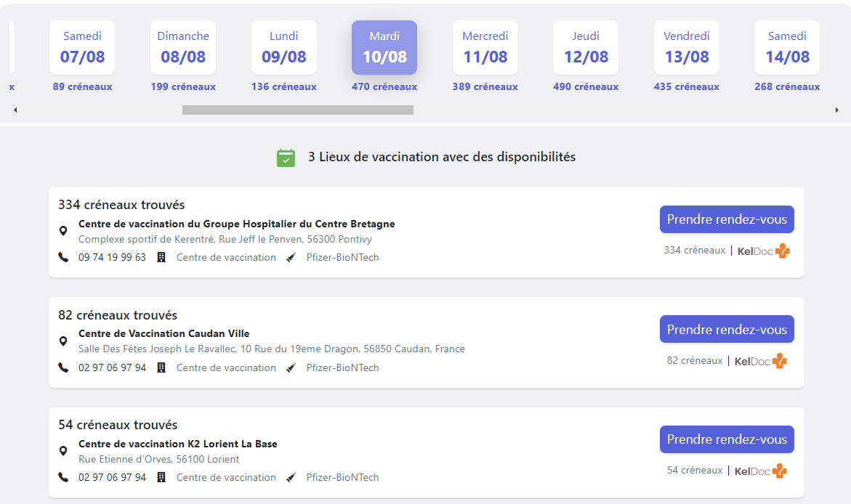The height and width of the screenshot is (504, 851).
Task: Click Pfizer-BioNTech label in Pontivy center card
Action: [x=342, y=257]
